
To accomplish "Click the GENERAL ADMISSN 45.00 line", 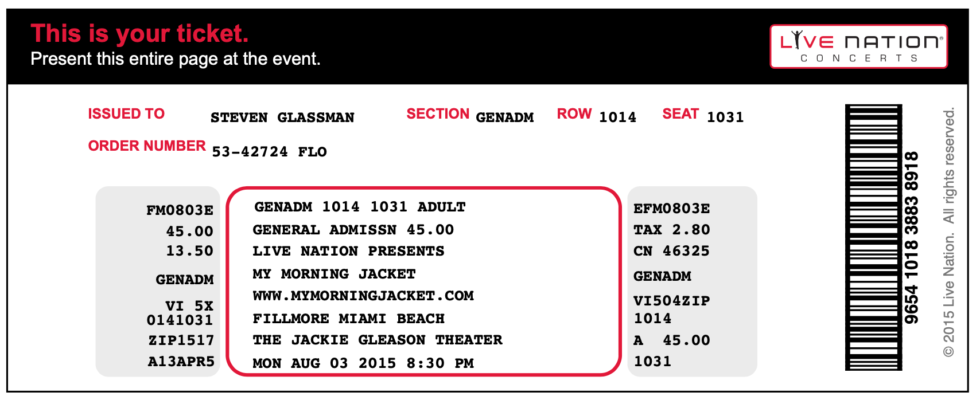I will (353, 230).
